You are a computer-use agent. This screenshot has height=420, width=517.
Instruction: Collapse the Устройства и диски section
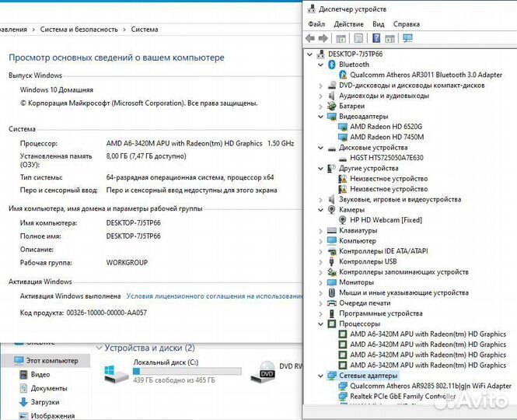point(99,348)
